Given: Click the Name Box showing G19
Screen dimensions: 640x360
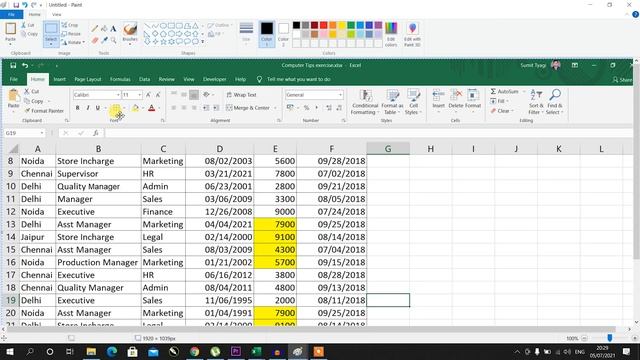Looking at the screenshot, I should tap(24, 133).
